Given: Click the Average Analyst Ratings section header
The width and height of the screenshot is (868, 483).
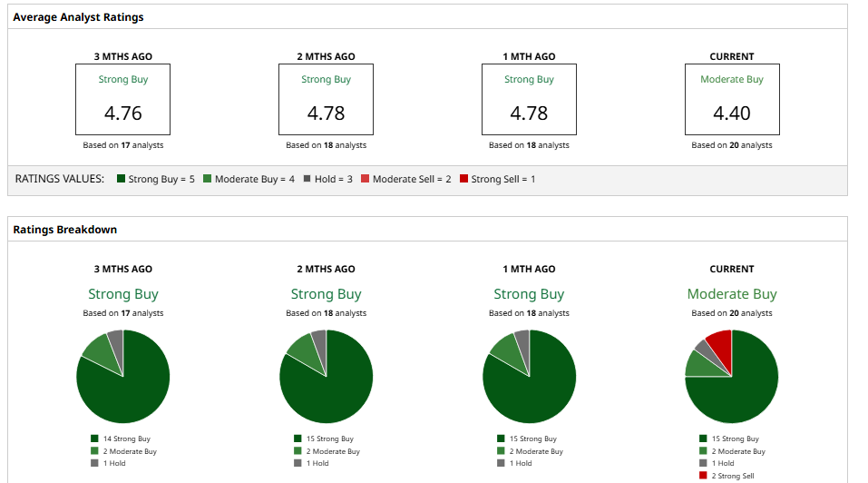Looking at the screenshot, I should click(x=78, y=17).
